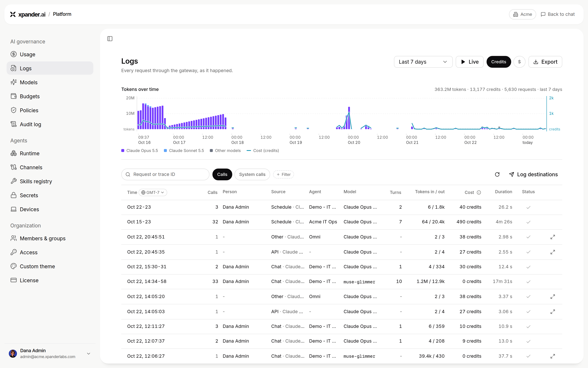
Task: Open the GMT-7 timezone dropdown
Action: (153, 192)
